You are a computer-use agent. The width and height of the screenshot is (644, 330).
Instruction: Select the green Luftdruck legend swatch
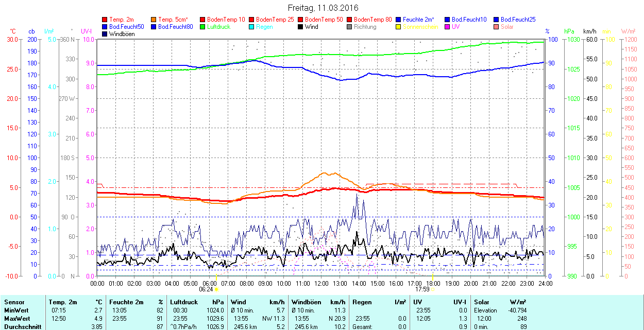pyautogui.click(x=202, y=27)
